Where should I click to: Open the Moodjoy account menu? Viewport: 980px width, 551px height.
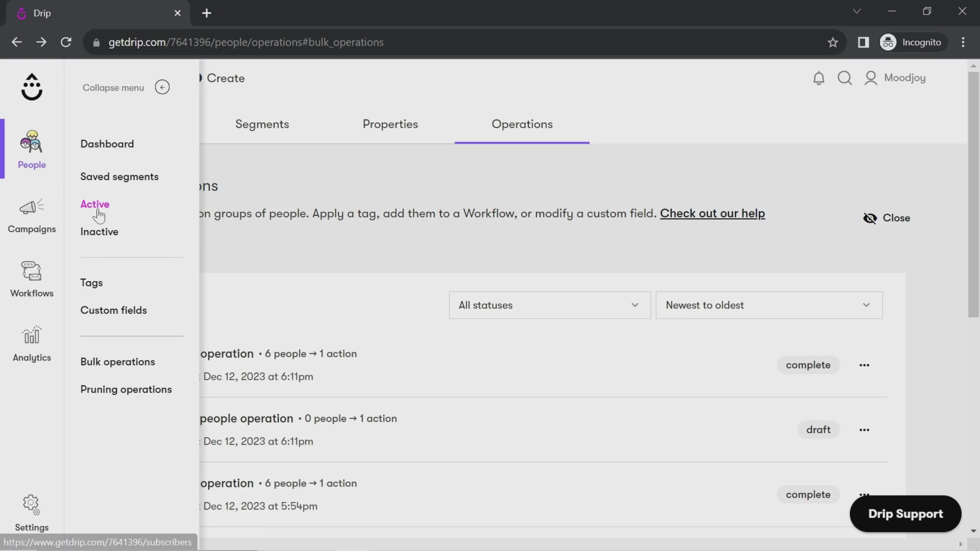click(x=895, y=78)
